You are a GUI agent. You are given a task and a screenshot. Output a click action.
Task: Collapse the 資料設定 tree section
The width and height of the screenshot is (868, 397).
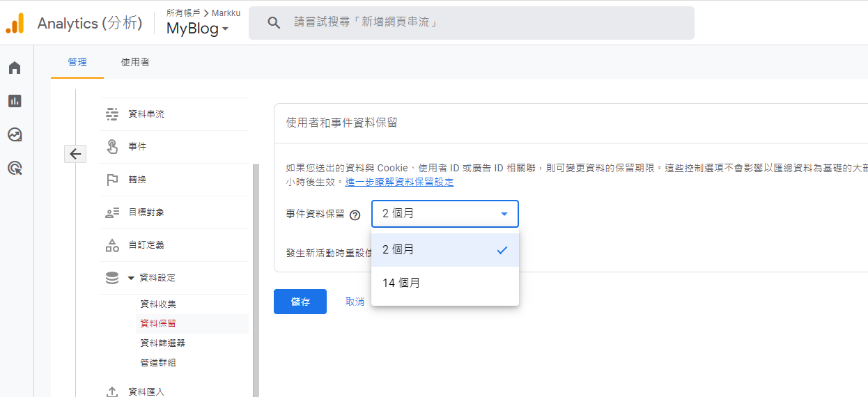[x=131, y=278]
